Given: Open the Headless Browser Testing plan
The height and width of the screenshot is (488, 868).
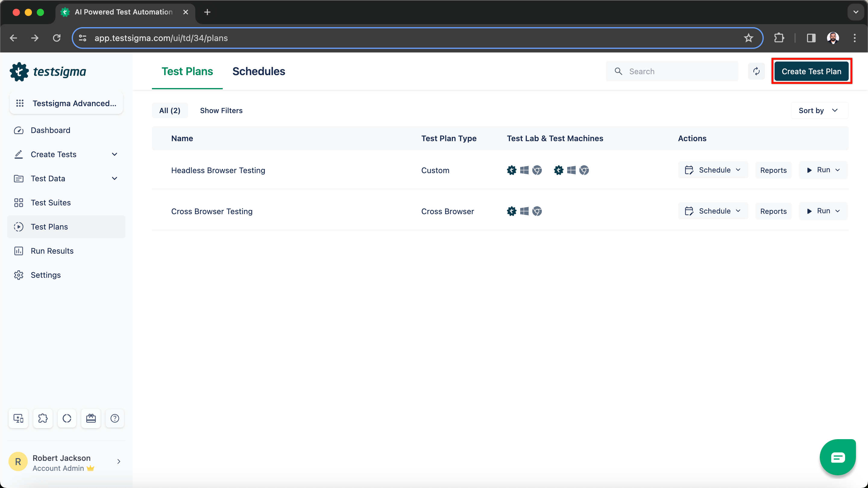Looking at the screenshot, I should [218, 170].
